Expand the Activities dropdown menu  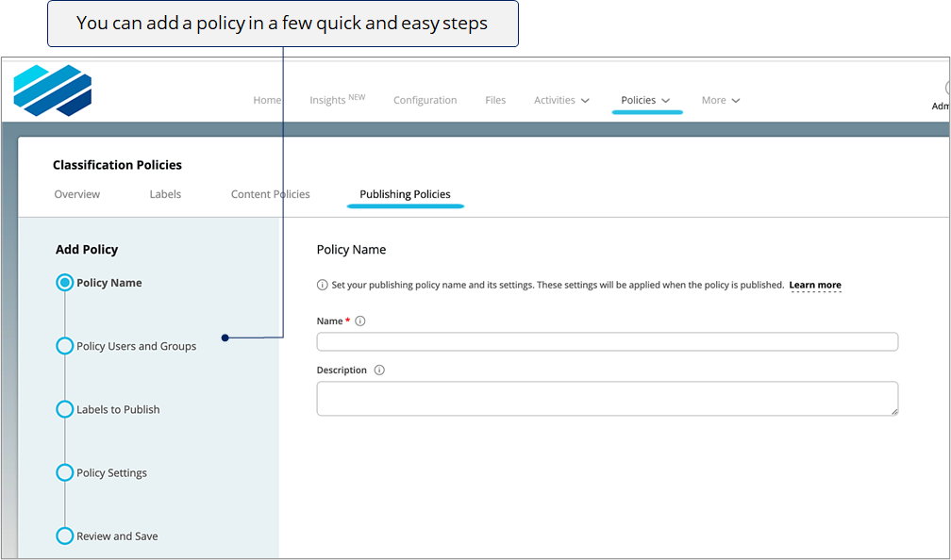coord(561,100)
